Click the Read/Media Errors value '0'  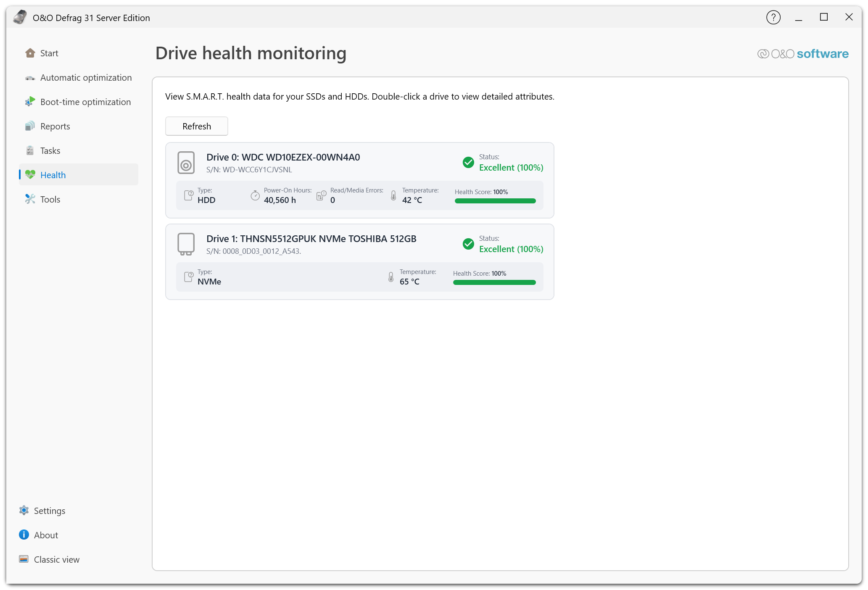coord(332,200)
